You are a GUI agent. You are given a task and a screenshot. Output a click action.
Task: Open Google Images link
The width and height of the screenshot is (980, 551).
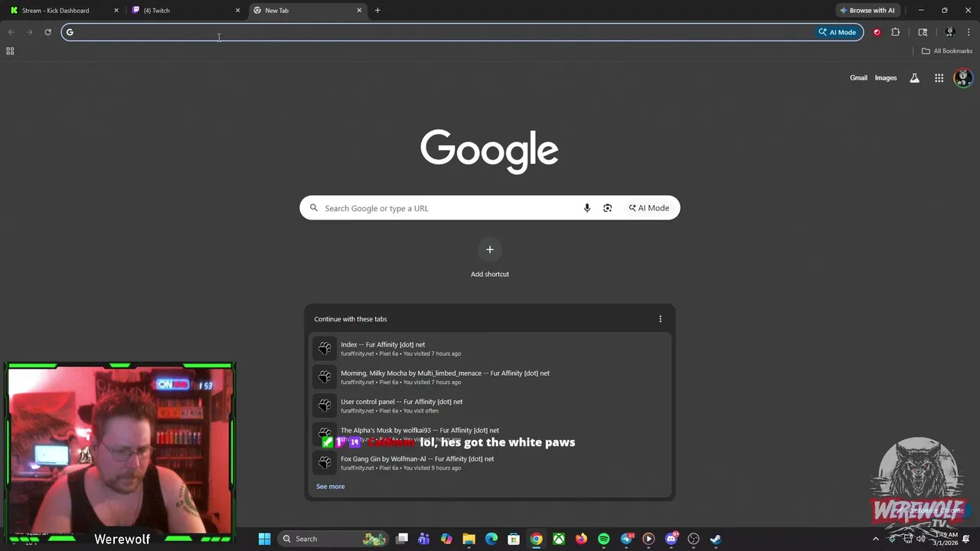(x=886, y=78)
